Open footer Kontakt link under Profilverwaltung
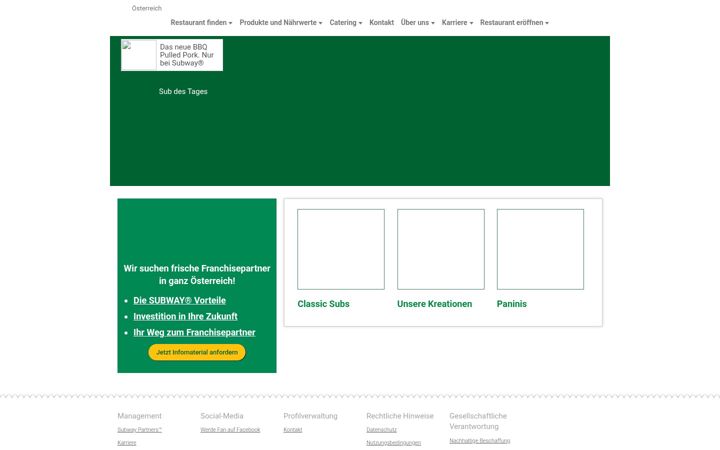 point(292,430)
